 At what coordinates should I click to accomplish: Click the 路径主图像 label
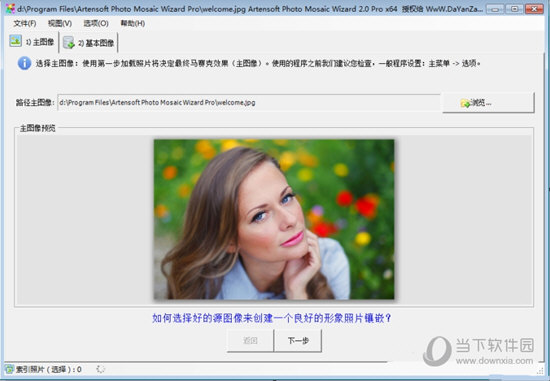[x=35, y=102]
